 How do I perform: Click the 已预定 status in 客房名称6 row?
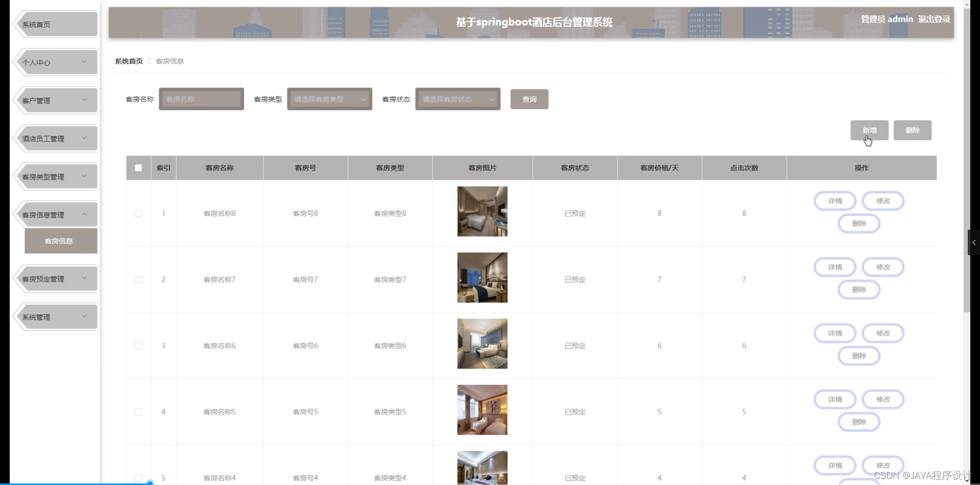coord(575,346)
